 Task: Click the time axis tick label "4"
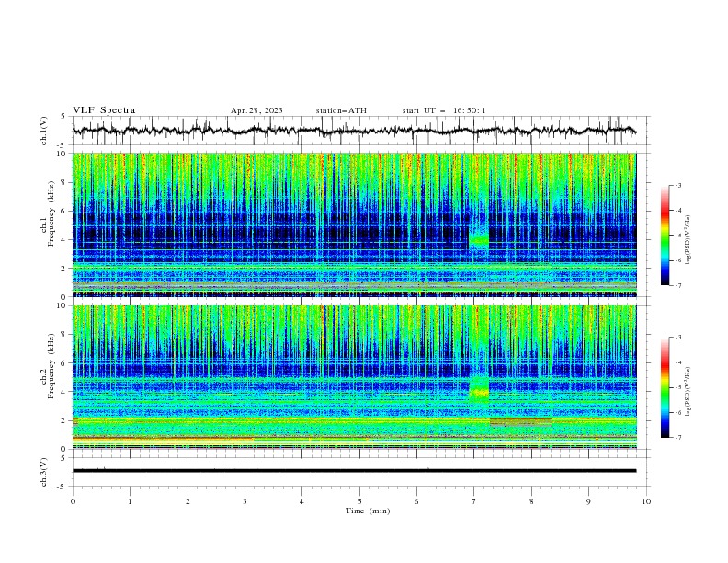[301, 501]
